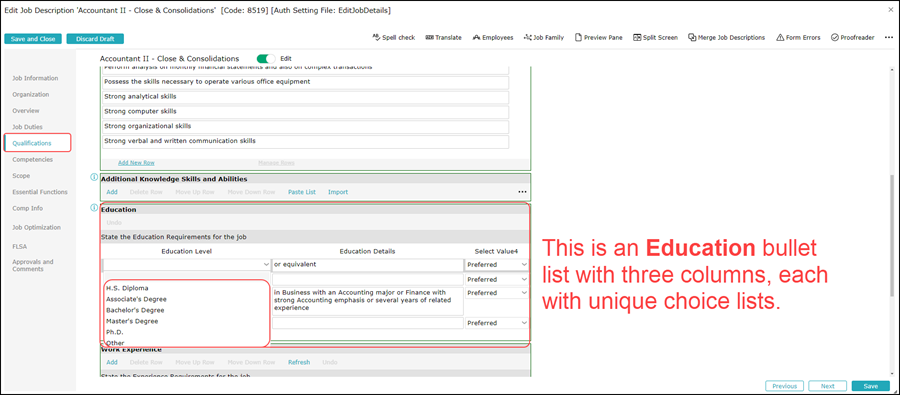Click info icon beside Education section
Viewport: 900px width, 395px height.
[x=94, y=208]
